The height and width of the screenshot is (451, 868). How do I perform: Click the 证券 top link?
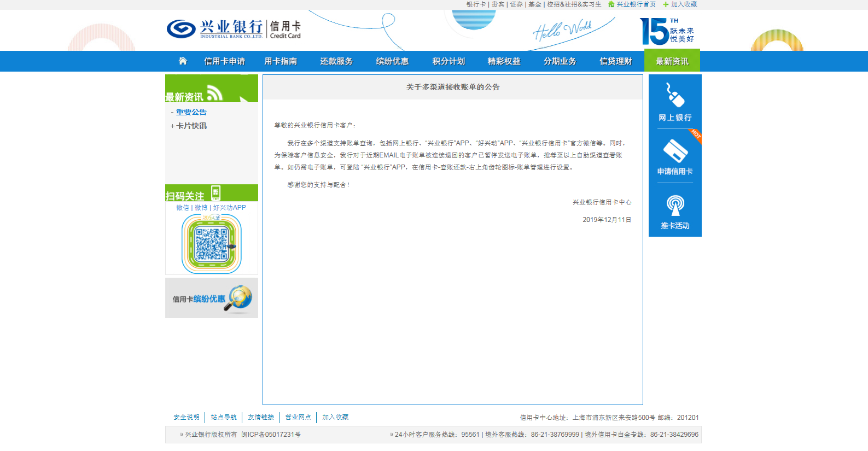point(516,4)
